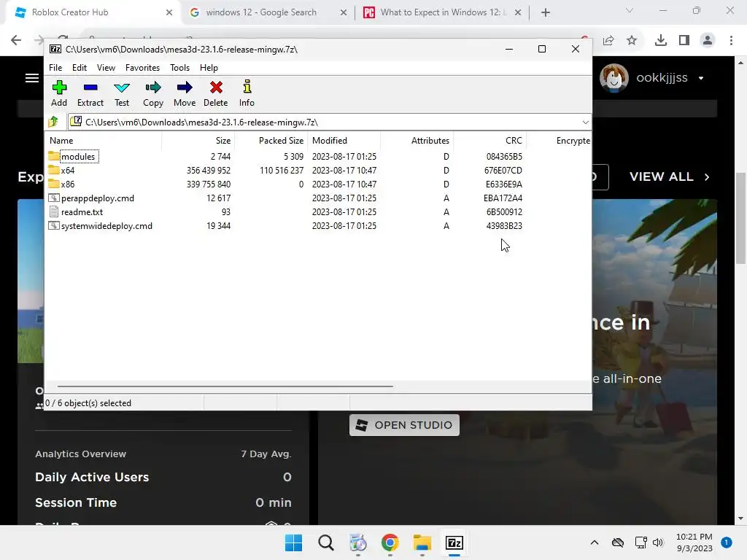Viewport: 747px width, 560px height.
Task: Open Chrome tab search chevron
Action: 630,10
